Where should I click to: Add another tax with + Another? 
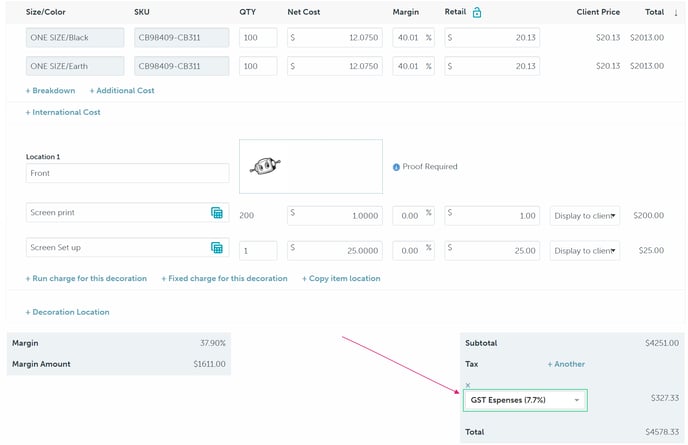pyautogui.click(x=566, y=364)
